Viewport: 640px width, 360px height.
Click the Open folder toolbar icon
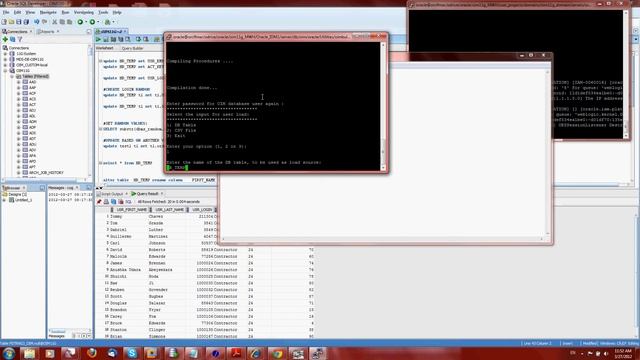pos(11,22)
